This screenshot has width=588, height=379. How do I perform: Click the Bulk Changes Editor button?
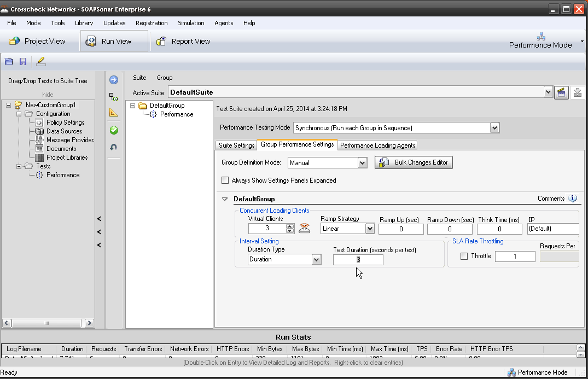(x=414, y=162)
